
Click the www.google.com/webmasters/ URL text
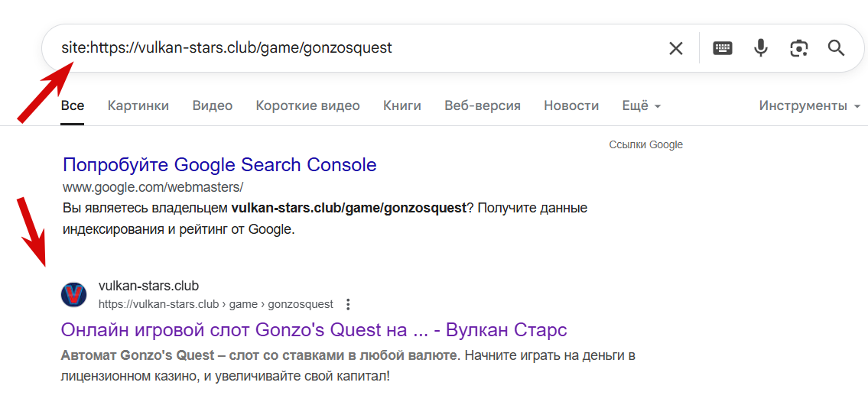153,187
